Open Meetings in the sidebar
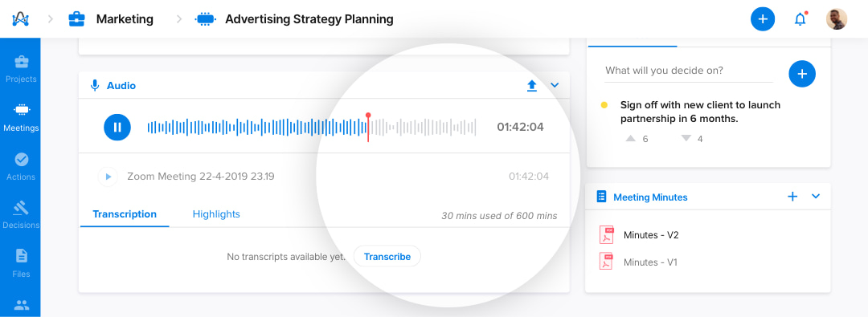Image resolution: width=868 pixels, height=317 pixels. point(21,118)
